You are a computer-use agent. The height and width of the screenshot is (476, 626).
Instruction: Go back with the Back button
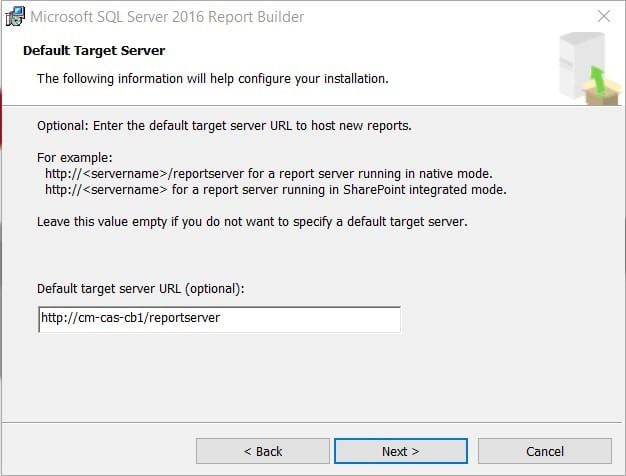point(263,451)
